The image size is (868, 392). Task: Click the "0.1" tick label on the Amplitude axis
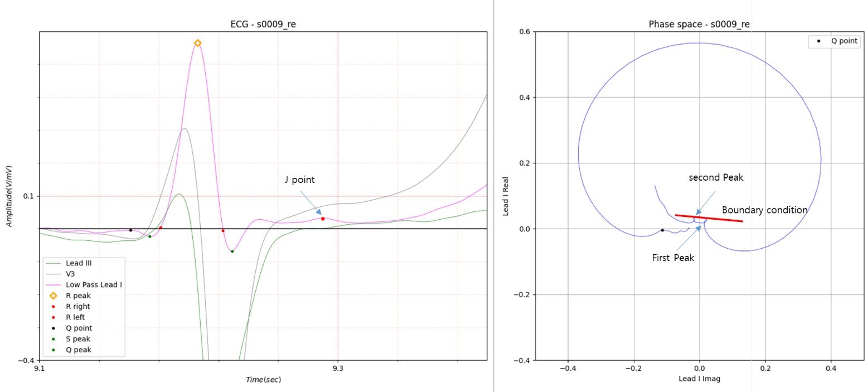pyautogui.click(x=29, y=197)
